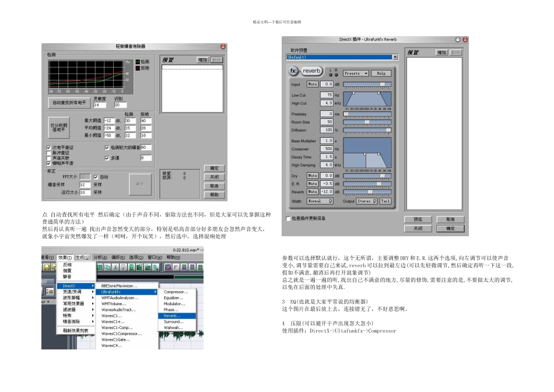Mute the Reverb output level
The height and width of the screenshot is (392, 554).
tap(313, 191)
